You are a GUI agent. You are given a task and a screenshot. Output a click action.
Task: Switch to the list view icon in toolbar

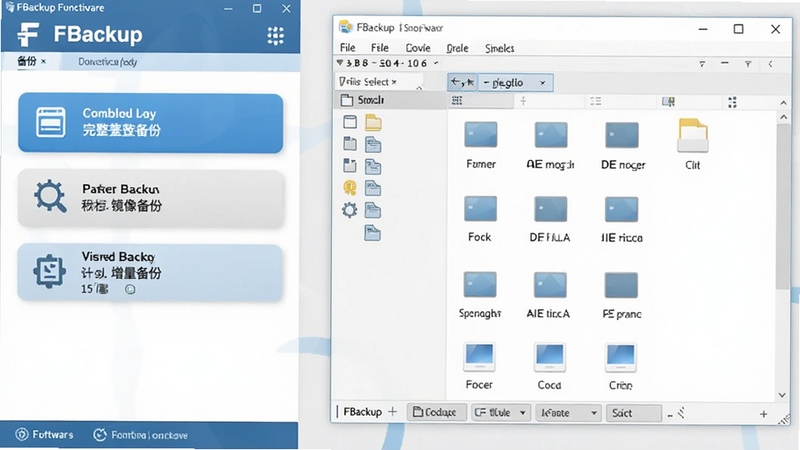point(595,101)
